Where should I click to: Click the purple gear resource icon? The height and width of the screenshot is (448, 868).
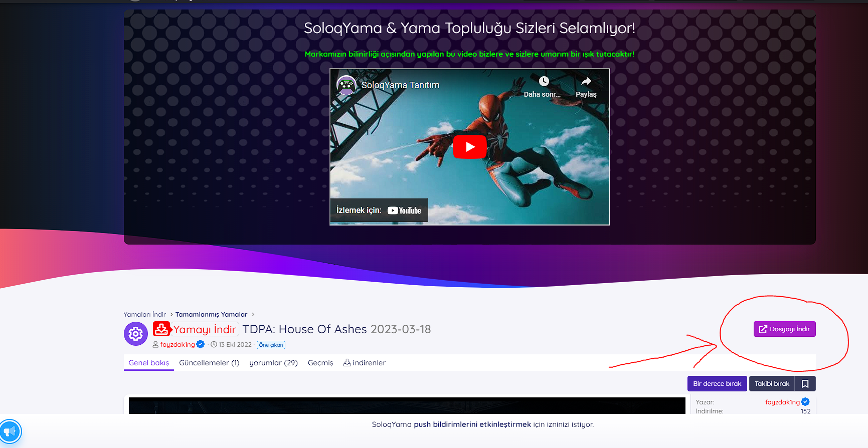click(x=136, y=334)
